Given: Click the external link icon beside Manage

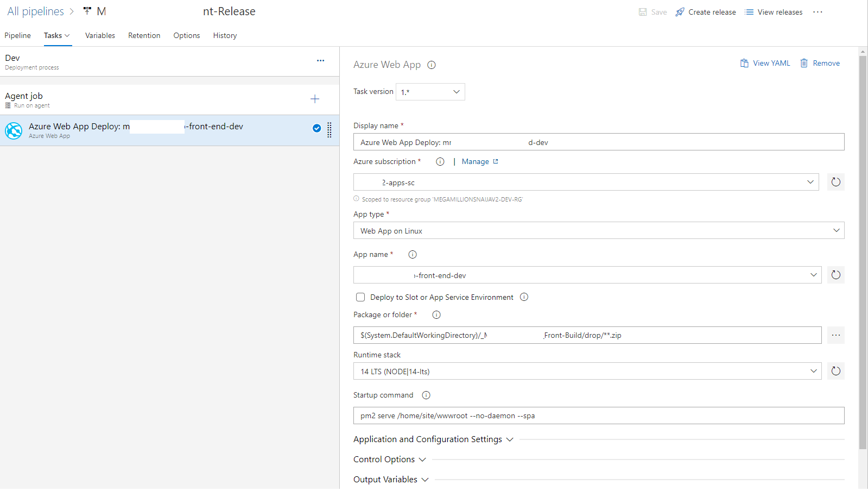Looking at the screenshot, I should 496,161.
